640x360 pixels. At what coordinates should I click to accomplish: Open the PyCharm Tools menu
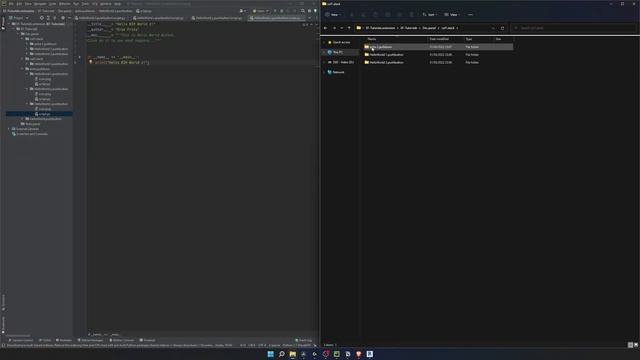[85, 4]
